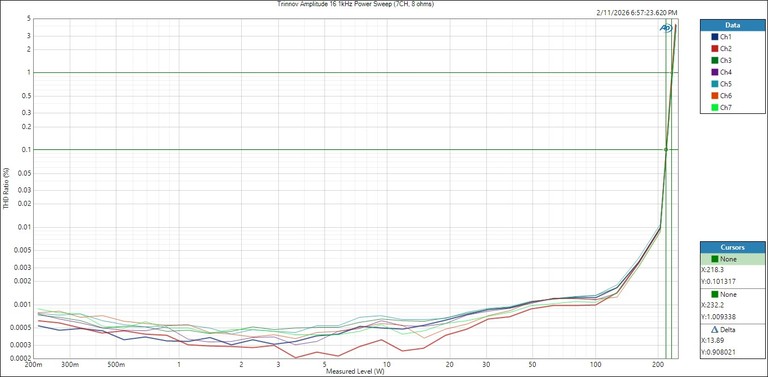Click the cursor value X:218.3

(713, 270)
